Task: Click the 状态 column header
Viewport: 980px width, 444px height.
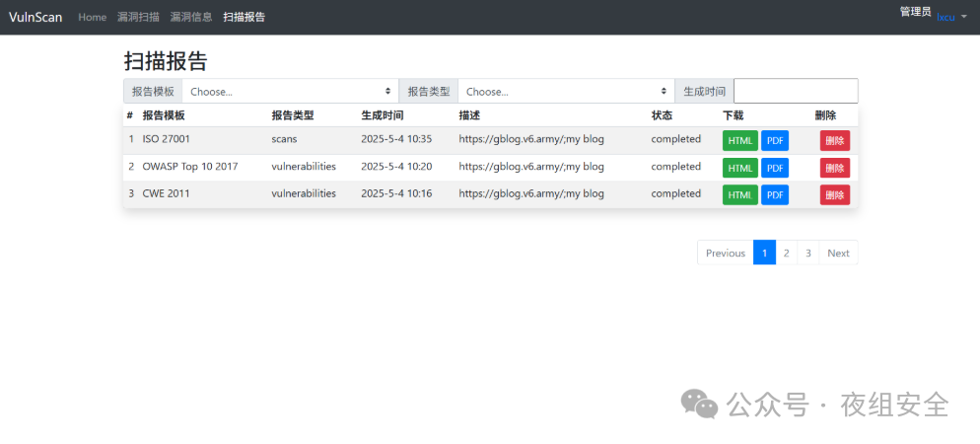Action: (x=662, y=115)
